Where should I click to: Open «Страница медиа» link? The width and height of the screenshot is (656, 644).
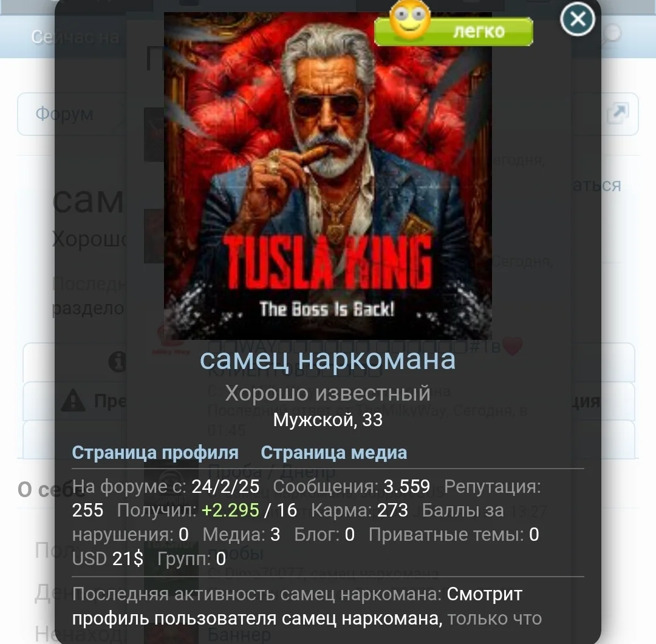point(333,452)
